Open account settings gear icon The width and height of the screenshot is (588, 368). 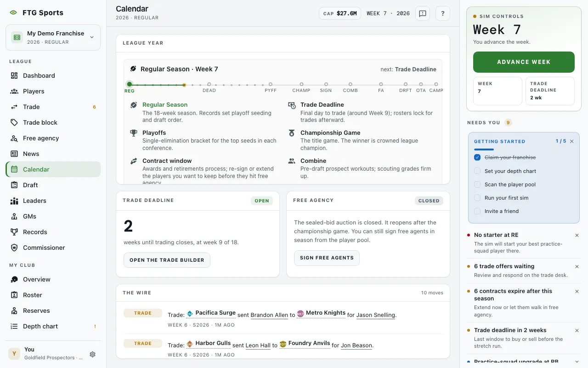[92, 354]
